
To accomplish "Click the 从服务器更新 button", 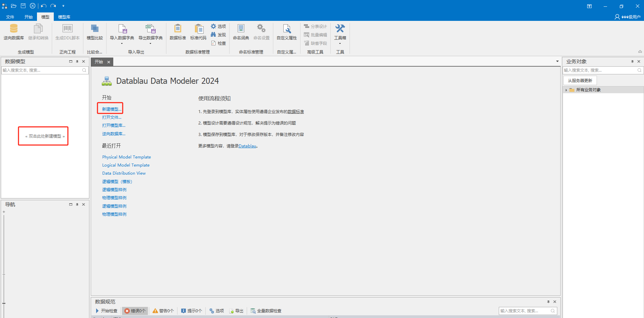I will tap(580, 81).
